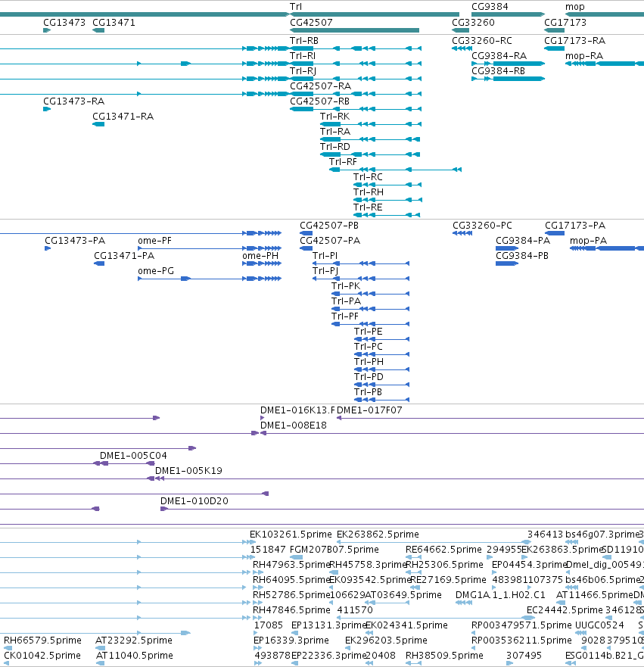
Task: Select EST RH38509.5prime
Action: [444, 656]
